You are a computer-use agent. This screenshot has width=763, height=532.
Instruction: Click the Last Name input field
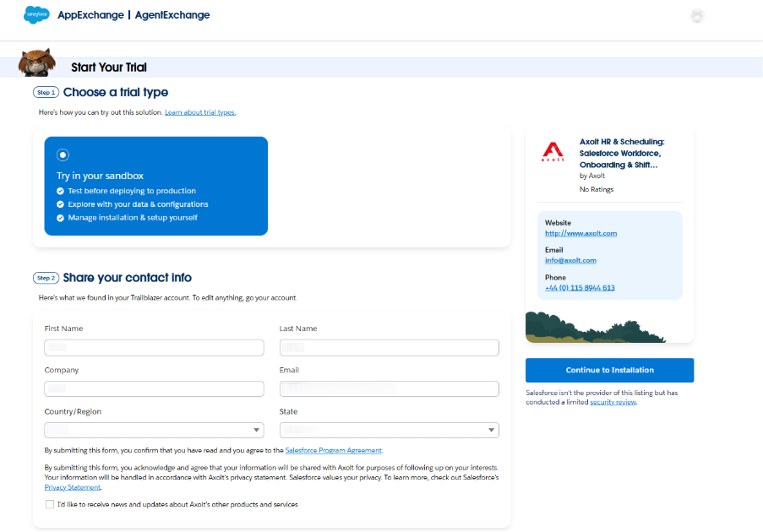coord(389,347)
